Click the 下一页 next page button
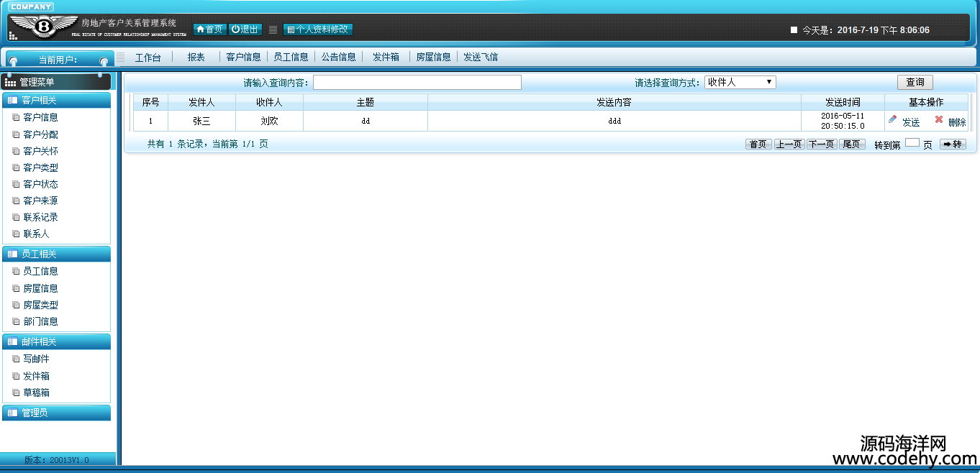This screenshot has height=473, width=980. [x=821, y=144]
